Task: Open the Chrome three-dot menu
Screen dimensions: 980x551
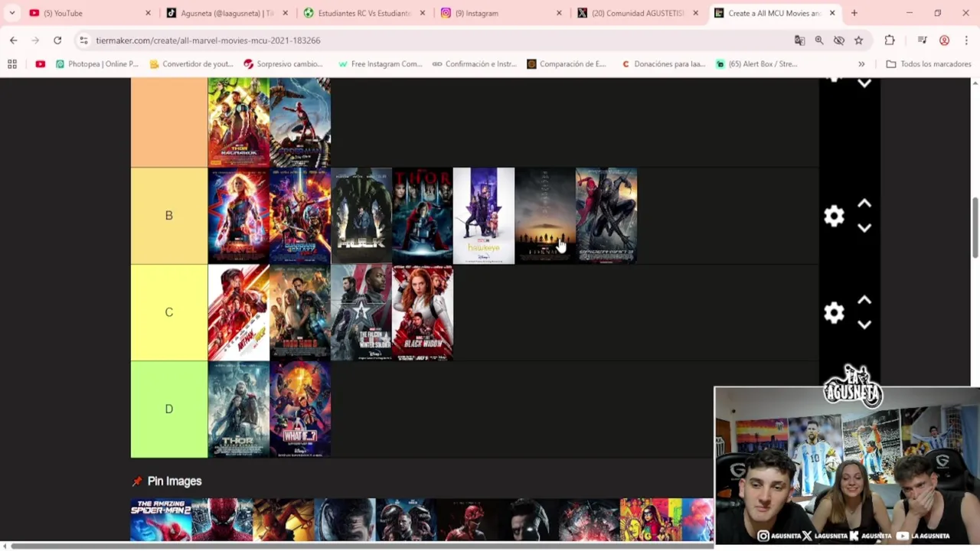Action: pos(966,41)
